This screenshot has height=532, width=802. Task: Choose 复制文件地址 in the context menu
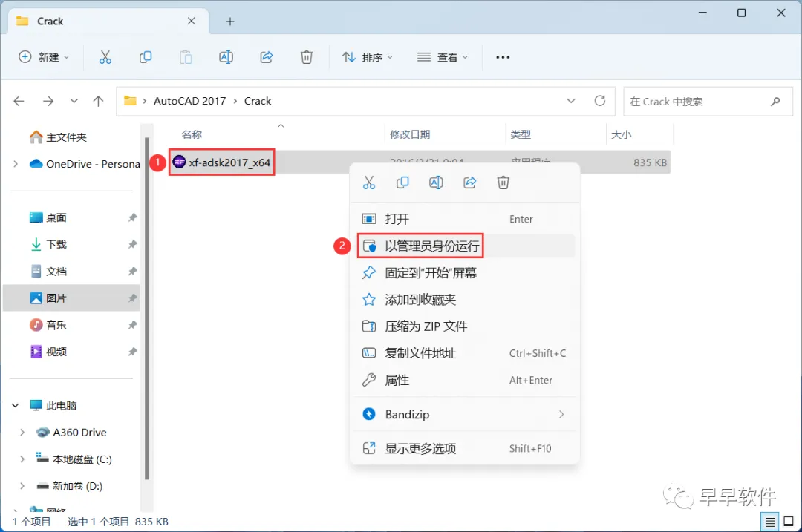[465, 353]
